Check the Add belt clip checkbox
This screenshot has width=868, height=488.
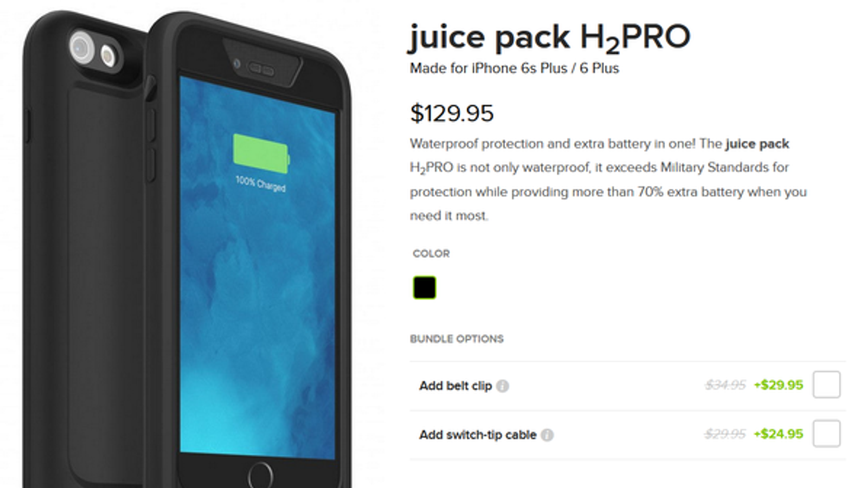(826, 384)
